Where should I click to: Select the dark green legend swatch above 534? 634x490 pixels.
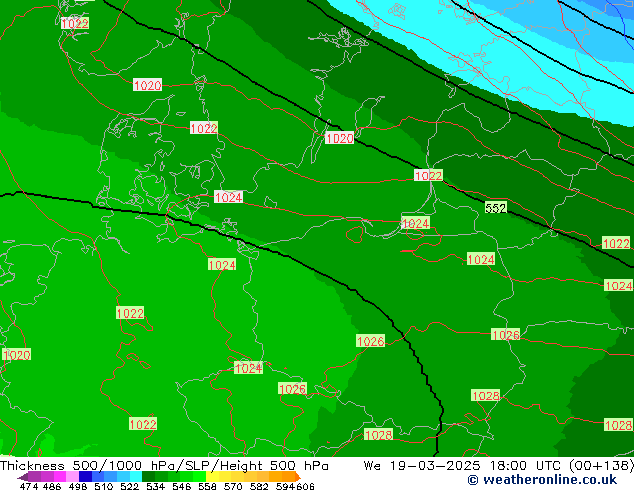(x=149, y=476)
